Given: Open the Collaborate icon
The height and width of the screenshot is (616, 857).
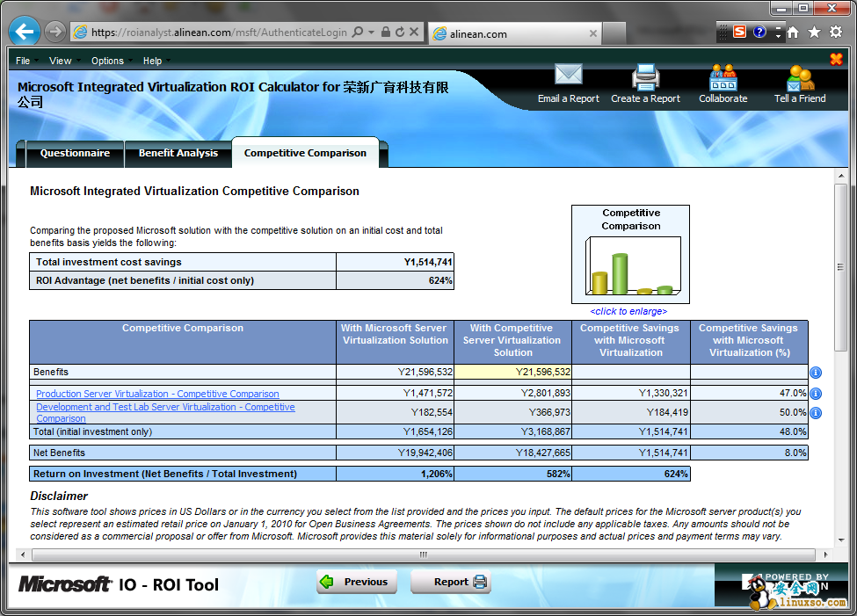Looking at the screenshot, I should 723,77.
